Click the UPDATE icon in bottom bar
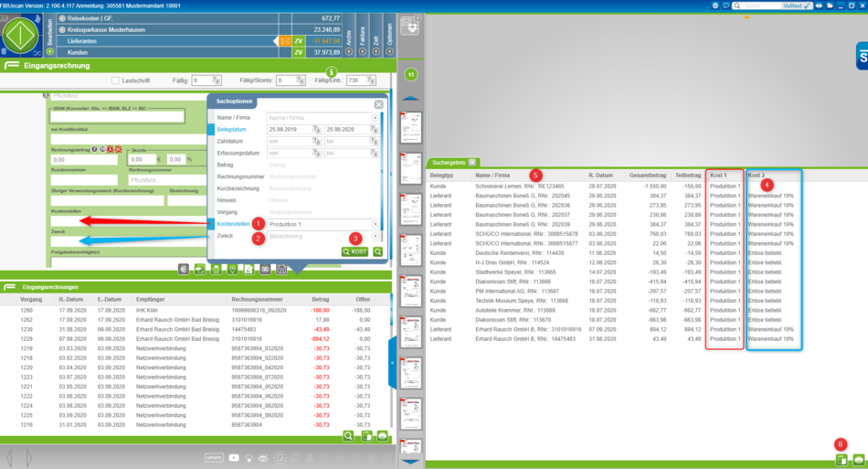The height and width of the screenshot is (469, 868). (x=214, y=457)
